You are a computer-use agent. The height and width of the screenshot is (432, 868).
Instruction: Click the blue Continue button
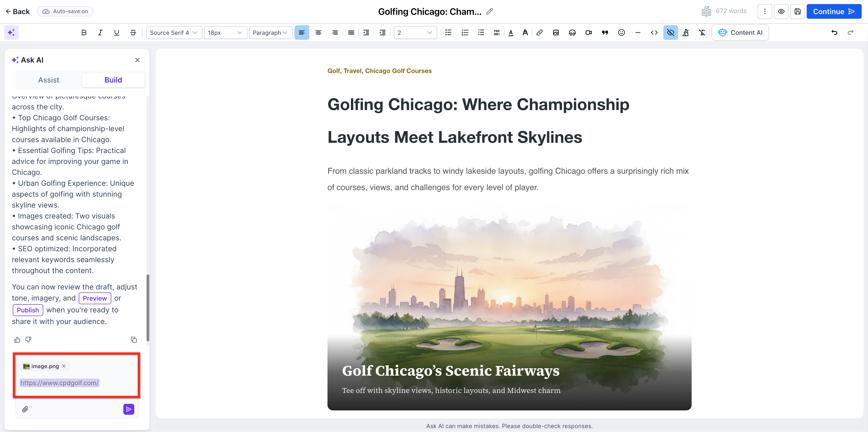[x=834, y=11]
